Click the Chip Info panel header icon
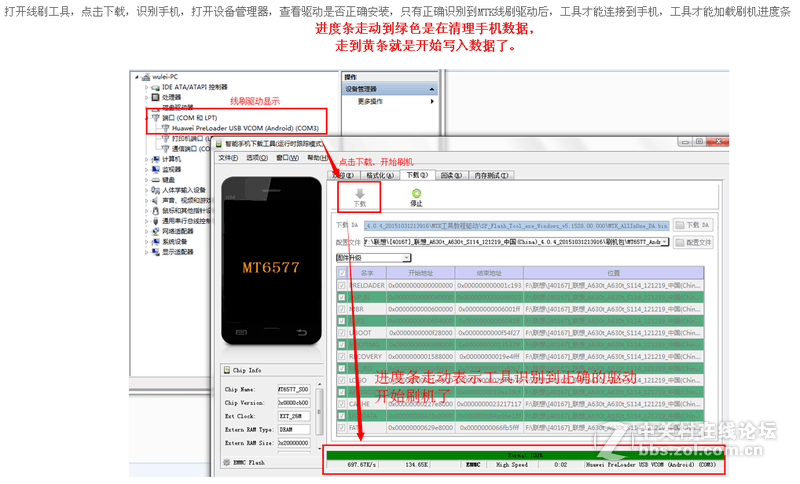The height and width of the screenshot is (484, 800). (x=227, y=370)
